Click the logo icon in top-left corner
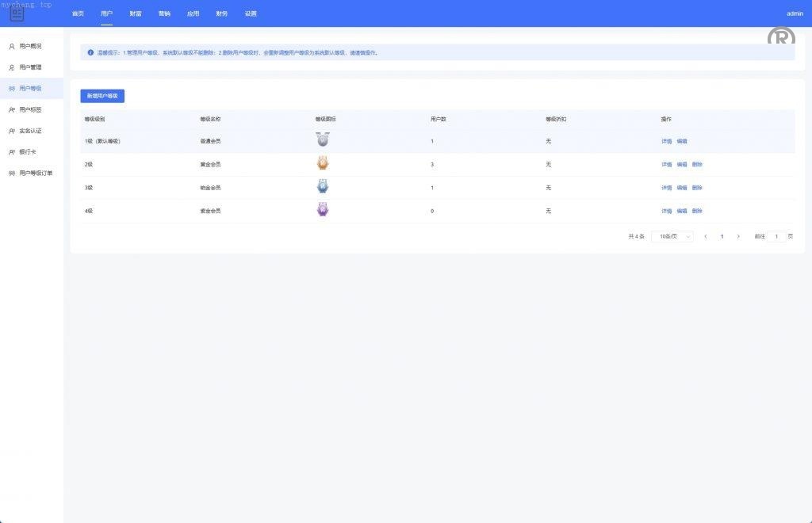812x523 pixels. click(x=17, y=13)
